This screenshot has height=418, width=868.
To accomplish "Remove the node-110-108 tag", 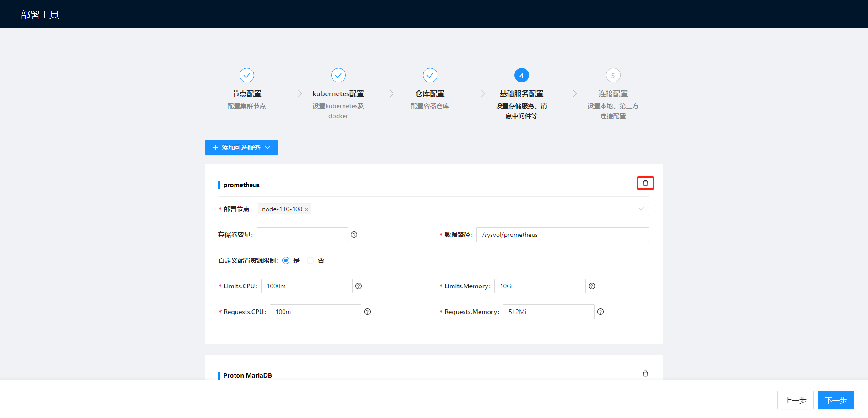I will coord(306,209).
